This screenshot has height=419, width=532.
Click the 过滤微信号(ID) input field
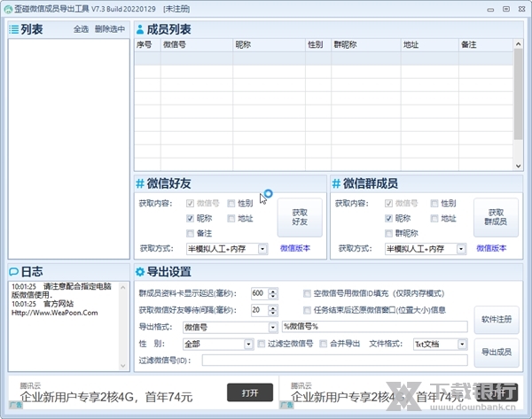(334, 361)
